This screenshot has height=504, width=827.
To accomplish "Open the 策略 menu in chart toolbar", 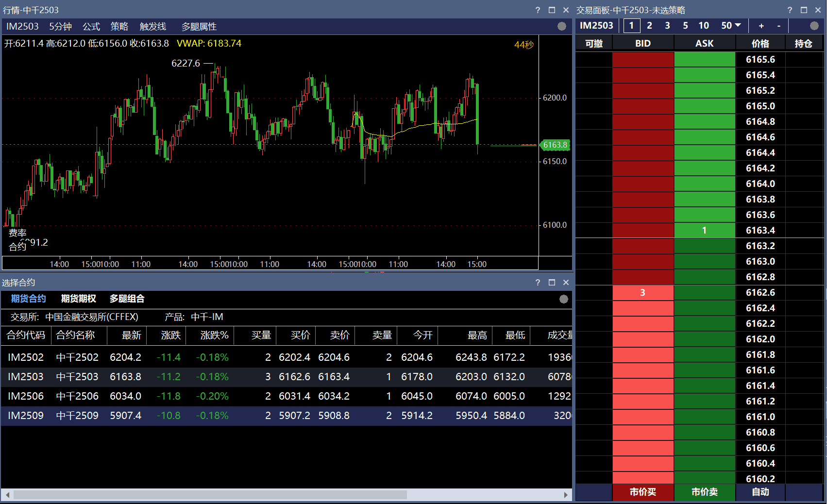I will [119, 27].
